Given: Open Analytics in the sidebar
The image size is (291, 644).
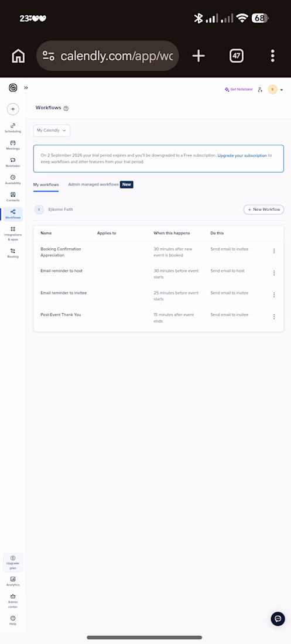Looking at the screenshot, I should click(x=13, y=581).
